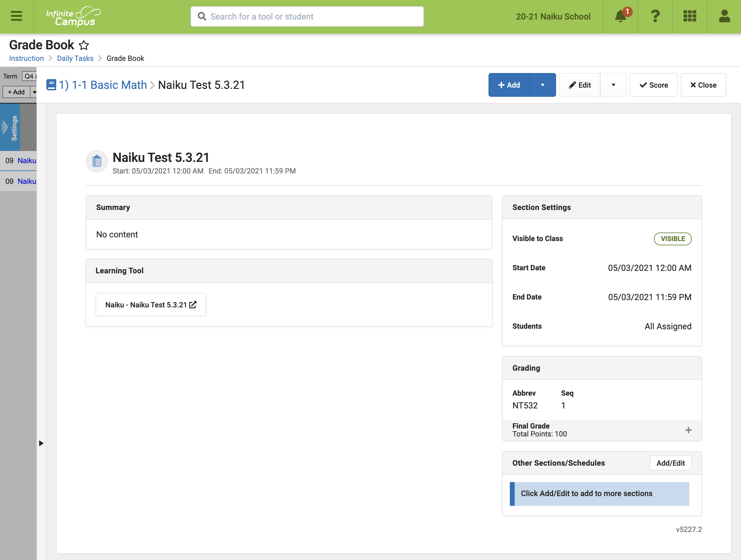The width and height of the screenshot is (741, 560).
Task: Open the help question mark icon
Action: 655,16
